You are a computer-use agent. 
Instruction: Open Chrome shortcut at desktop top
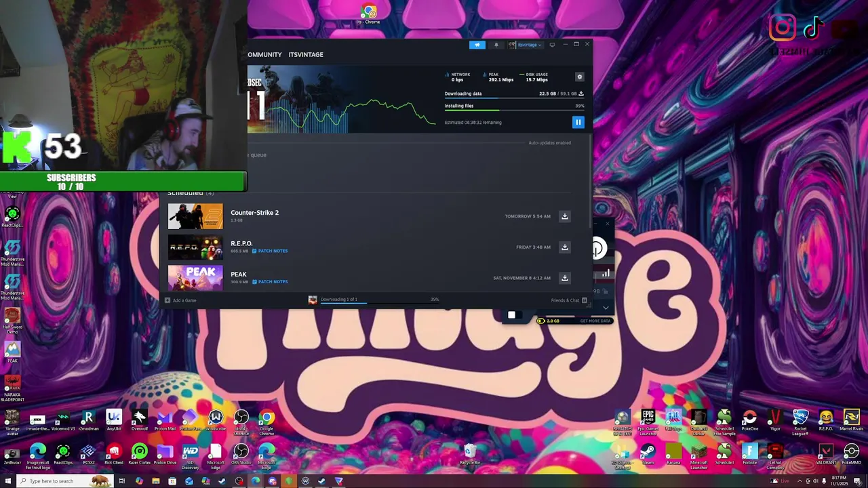pyautogui.click(x=369, y=14)
